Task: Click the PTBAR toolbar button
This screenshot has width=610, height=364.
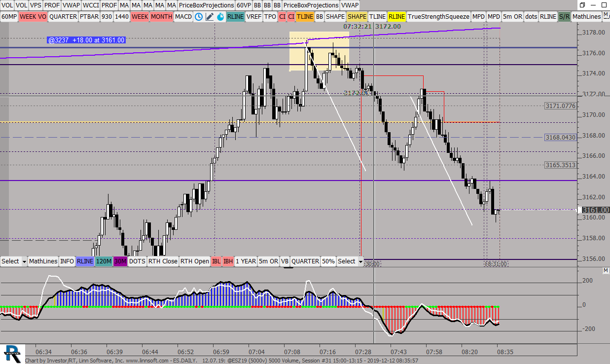Action: [x=89, y=16]
